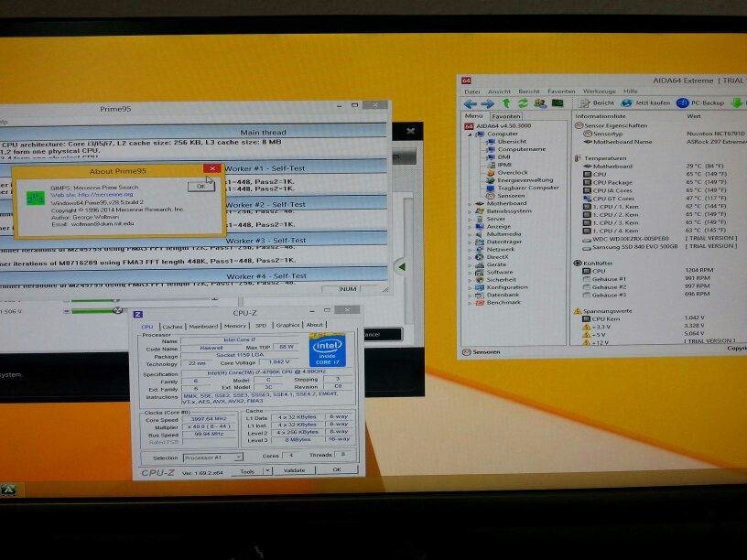Select Geräte in AIDA64 tree
This screenshot has width=747, height=560.
492,264
